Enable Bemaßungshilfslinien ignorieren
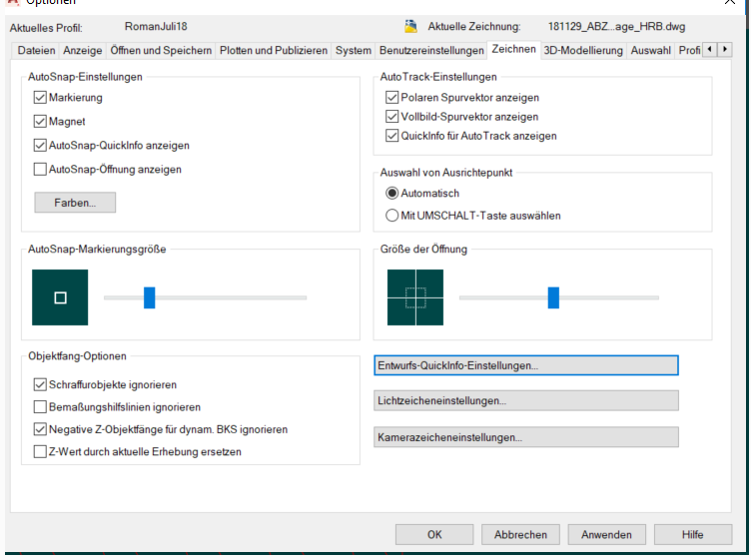 (40, 407)
